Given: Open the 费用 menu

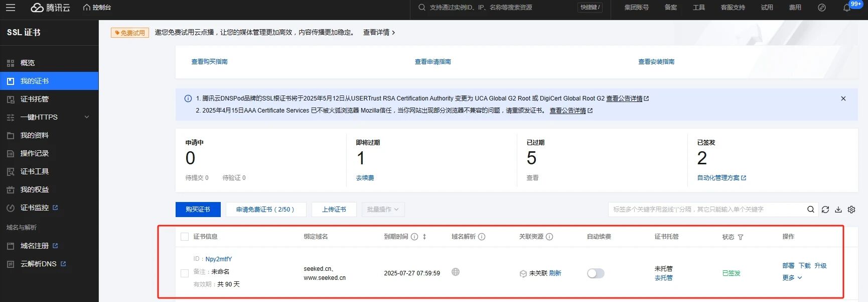Looking at the screenshot, I should 795,8.
